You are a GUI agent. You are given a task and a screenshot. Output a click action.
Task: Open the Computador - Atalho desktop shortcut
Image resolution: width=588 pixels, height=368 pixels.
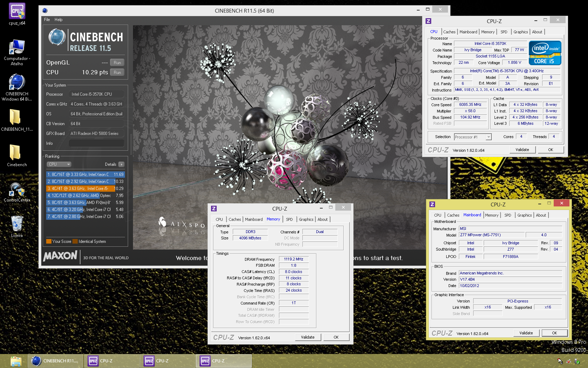pyautogui.click(x=17, y=53)
